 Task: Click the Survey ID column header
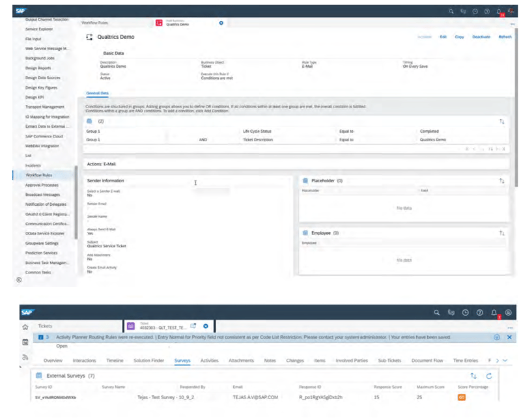[x=44, y=387]
